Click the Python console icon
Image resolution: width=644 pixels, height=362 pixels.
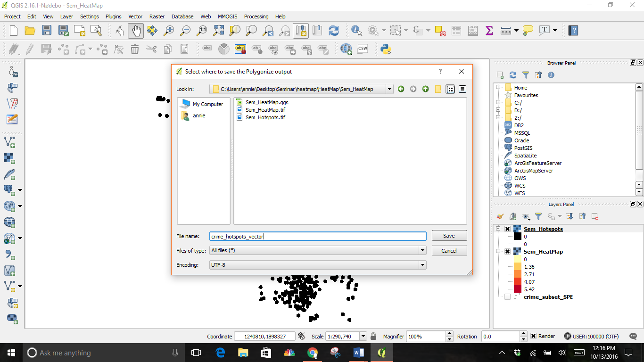pos(386,49)
